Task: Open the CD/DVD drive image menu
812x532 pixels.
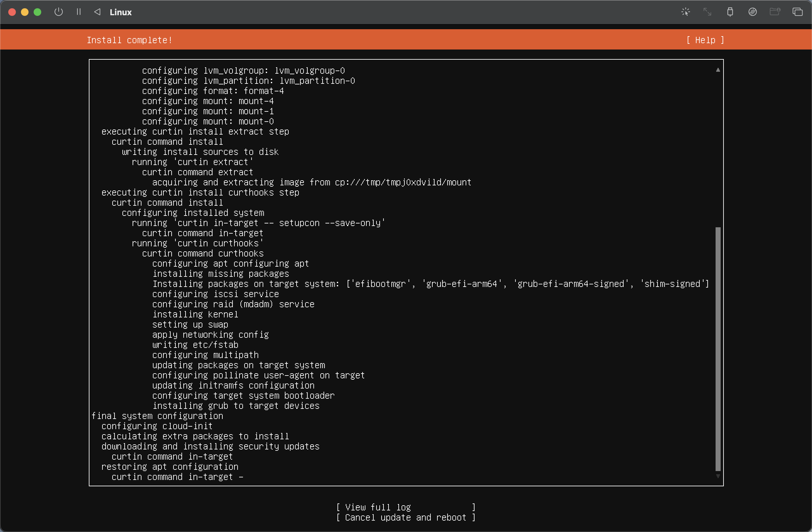Action: (x=752, y=12)
